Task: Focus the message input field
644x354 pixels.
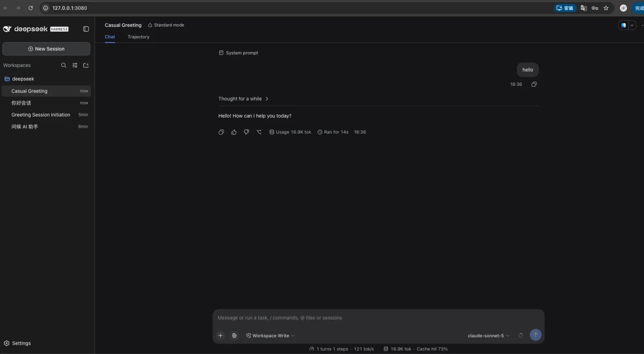Action: pos(378,318)
